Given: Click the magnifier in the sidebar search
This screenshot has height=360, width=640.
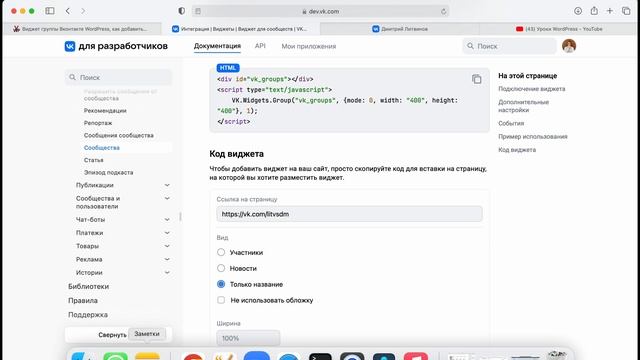Looking at the screenshot, I should 73,77.
